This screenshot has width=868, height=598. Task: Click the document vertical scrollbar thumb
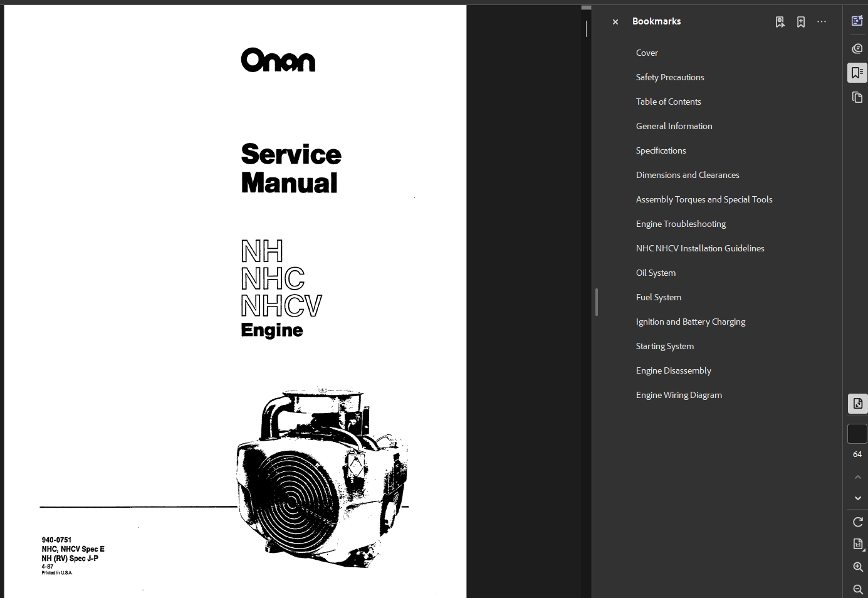[587, 29]
